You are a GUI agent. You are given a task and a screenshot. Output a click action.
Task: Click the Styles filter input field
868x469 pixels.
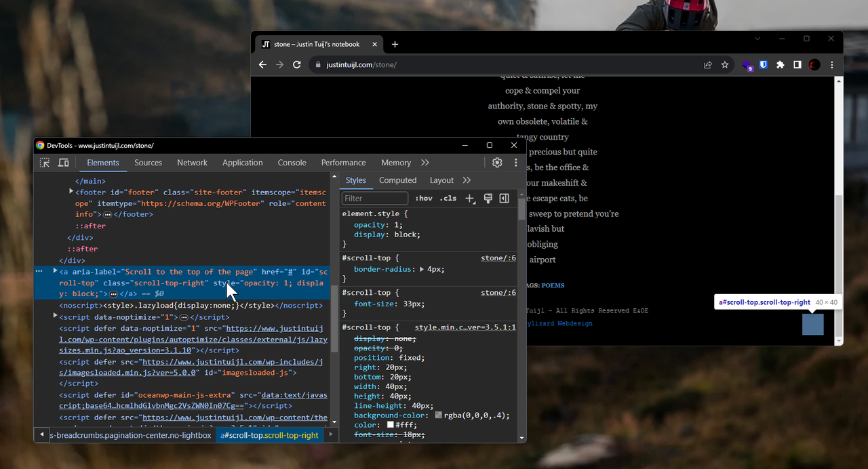coord(375,199)
